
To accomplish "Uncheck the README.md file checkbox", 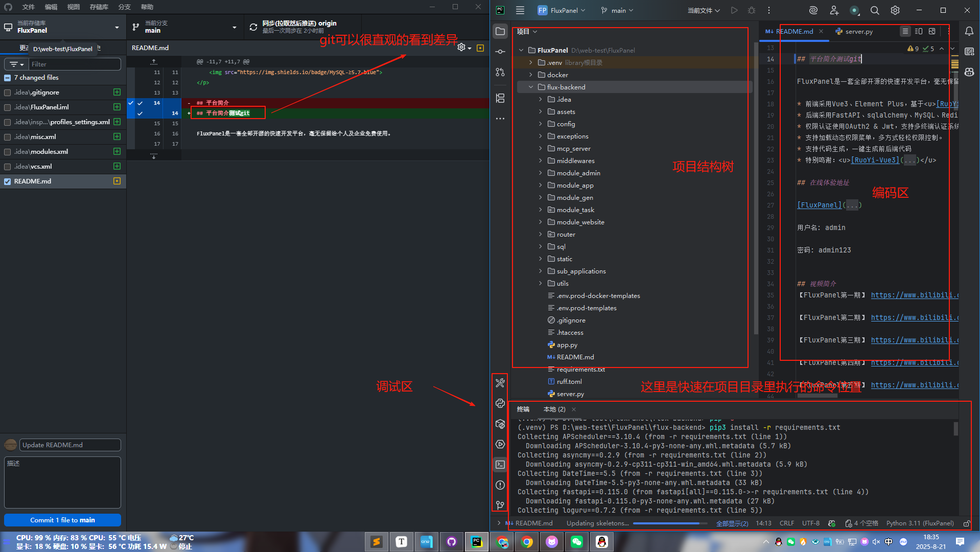I will [x=7, y=181].
